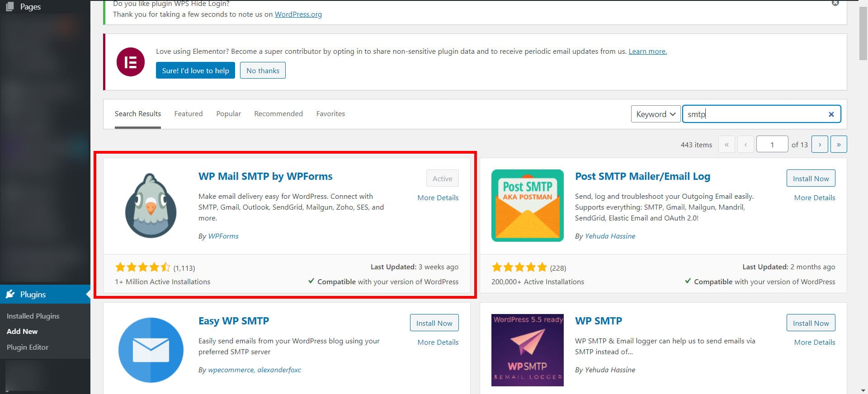This screenshot has width=868, height=394.
Task: Click the Elementor logo icon
Action: coord(131,62)
